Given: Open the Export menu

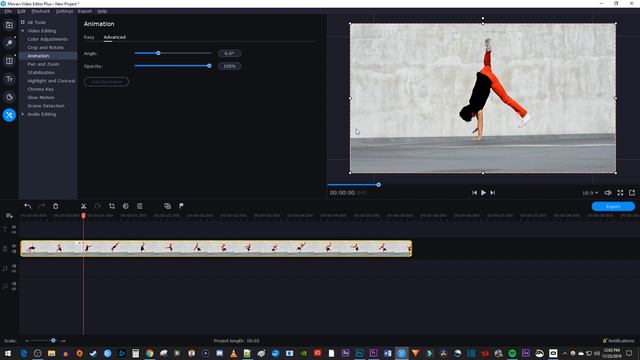Looking at the screenshot, I should tap(84, 11).
